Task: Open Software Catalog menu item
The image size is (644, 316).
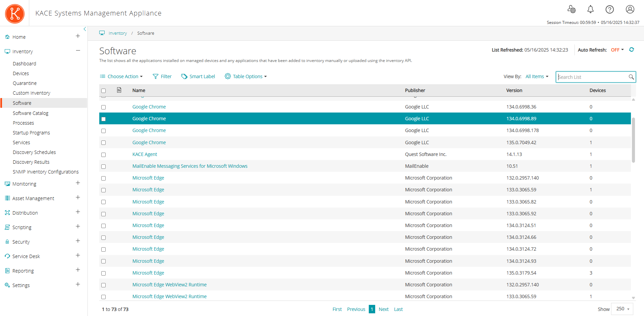Action: pyautogui.click(x=31, y=113)
